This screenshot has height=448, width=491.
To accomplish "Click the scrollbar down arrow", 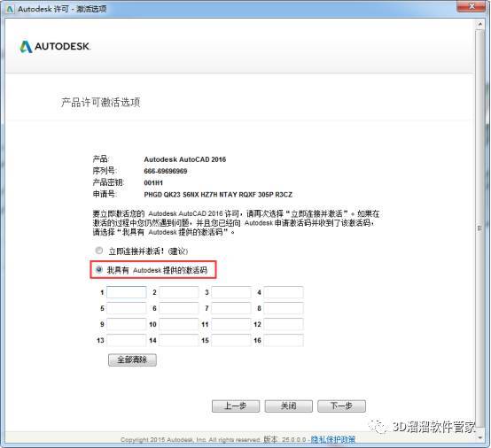I will 479,437.
